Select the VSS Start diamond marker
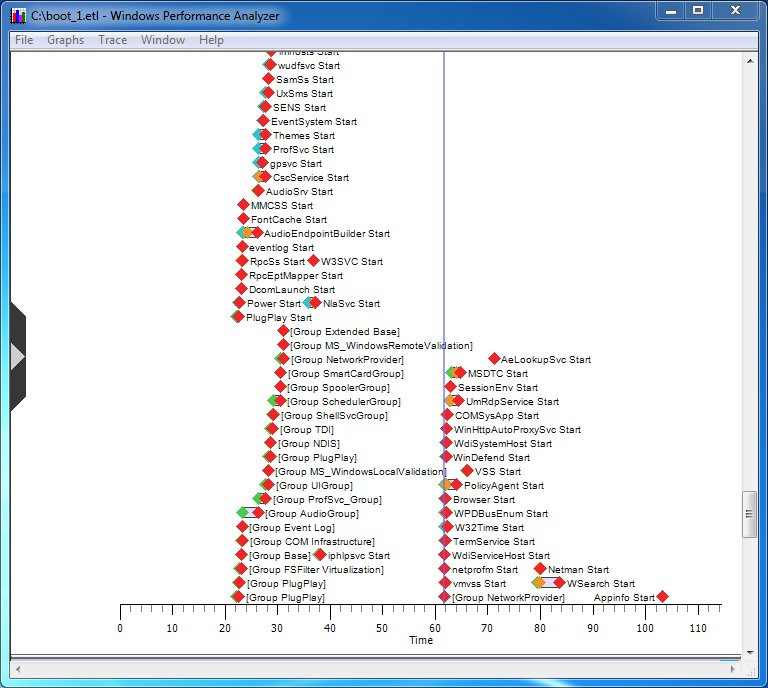Screen dimensions: 768x688 (467, 471)
